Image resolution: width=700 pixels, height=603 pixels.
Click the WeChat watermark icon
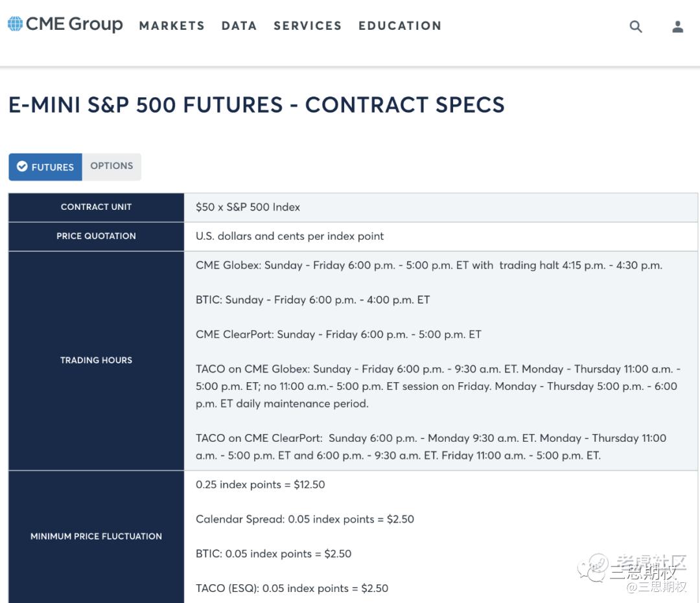click(x=592, y=566)
